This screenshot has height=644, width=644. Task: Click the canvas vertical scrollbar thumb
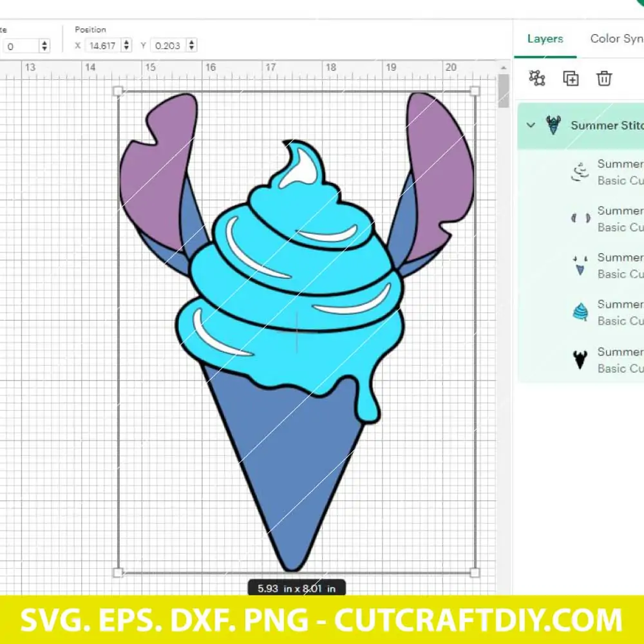click(x=504, y=91)
